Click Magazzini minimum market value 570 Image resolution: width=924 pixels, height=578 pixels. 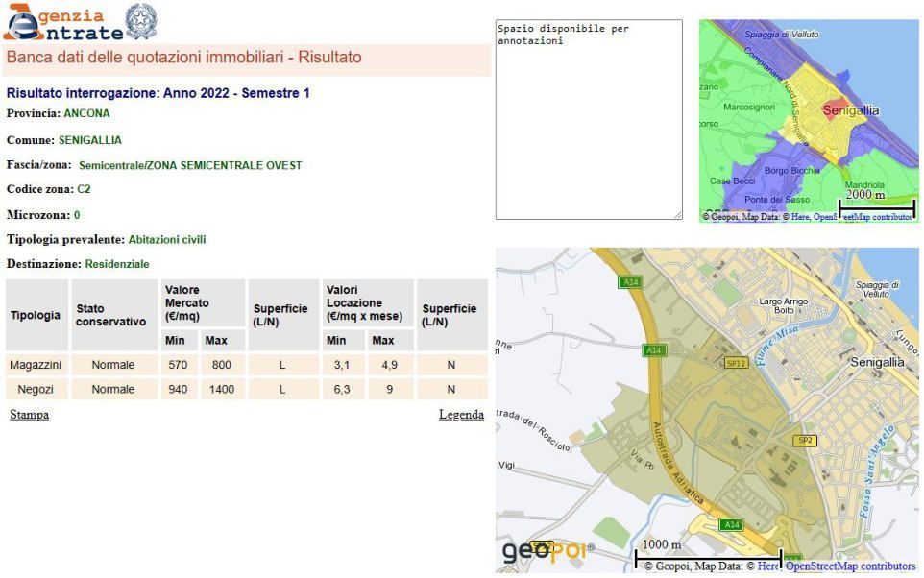[x=178, y=365]
